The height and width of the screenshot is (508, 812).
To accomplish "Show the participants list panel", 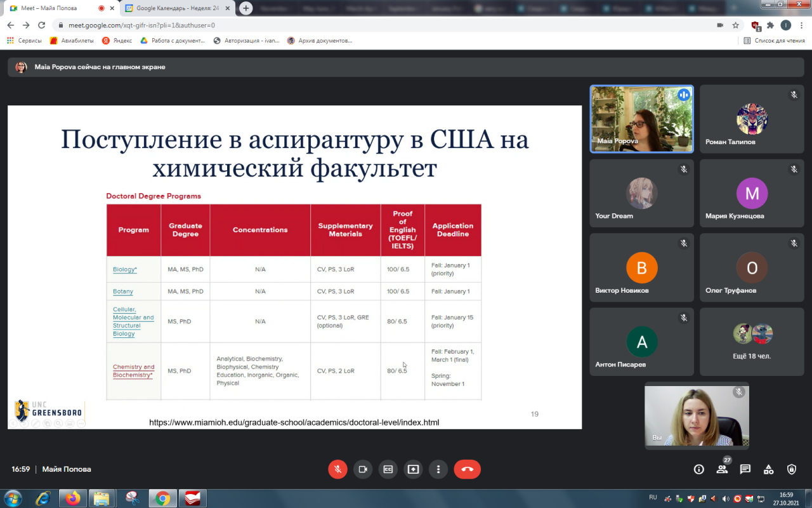I will point(722,469).
